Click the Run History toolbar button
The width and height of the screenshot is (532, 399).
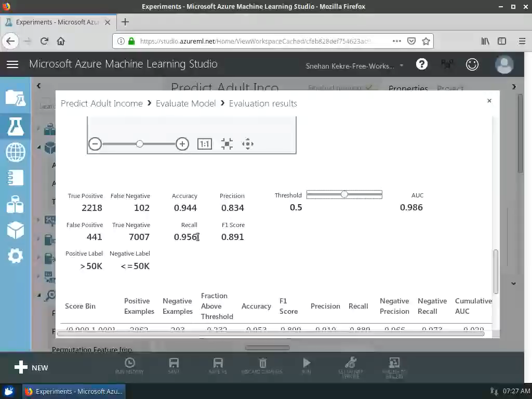point(129,366)
